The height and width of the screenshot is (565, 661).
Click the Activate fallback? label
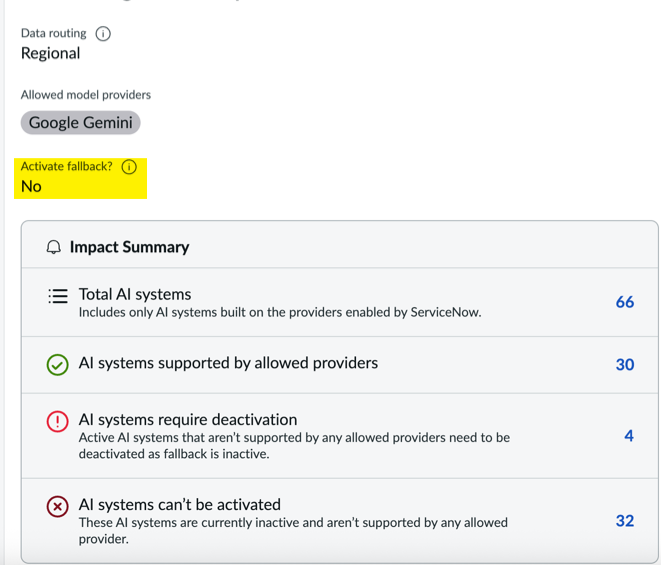click(x=67, y=167)
